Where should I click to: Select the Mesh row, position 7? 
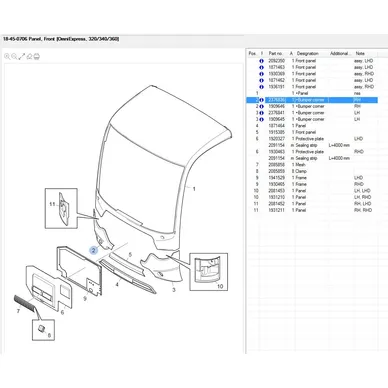tap(312, 165)
